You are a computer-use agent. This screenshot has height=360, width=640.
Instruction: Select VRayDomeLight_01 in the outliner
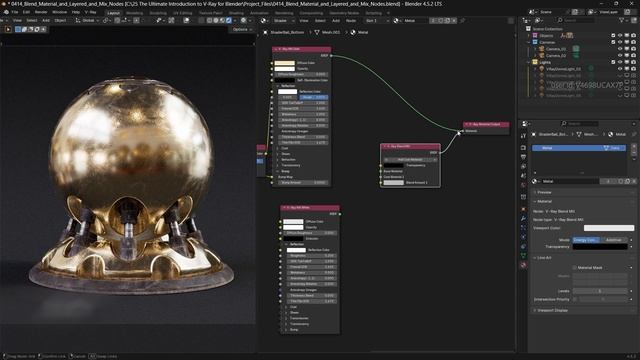[563, 69]
